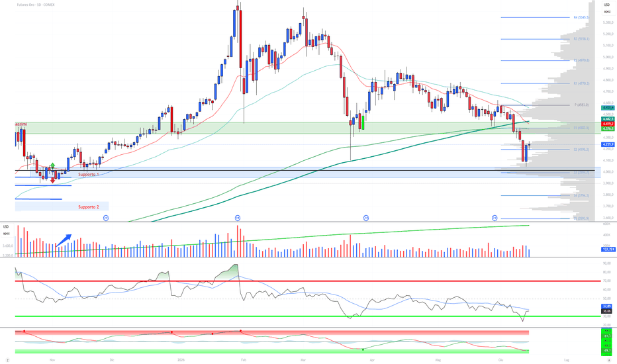Image resolution: width=617 pixels, height=364 pixels.
Task: Click the R3 (5158.1) pivot label
Action: (x=581, y=39)
